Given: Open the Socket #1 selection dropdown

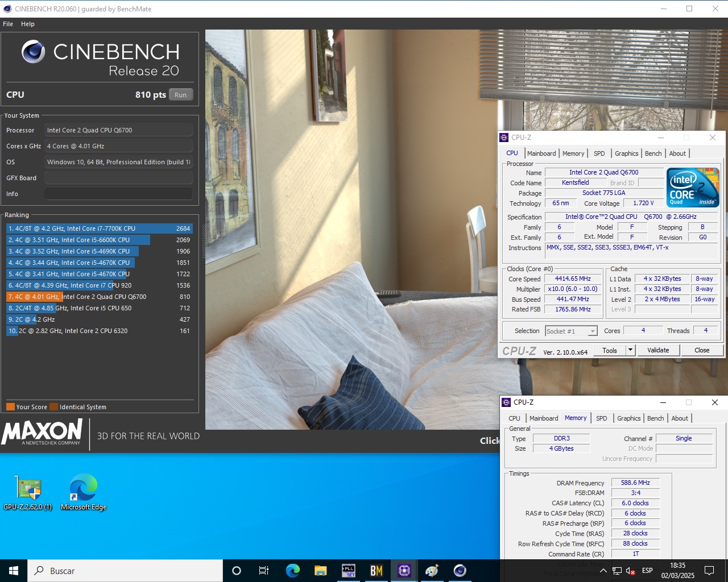Looking at the screenshot, I should point(571,331).
